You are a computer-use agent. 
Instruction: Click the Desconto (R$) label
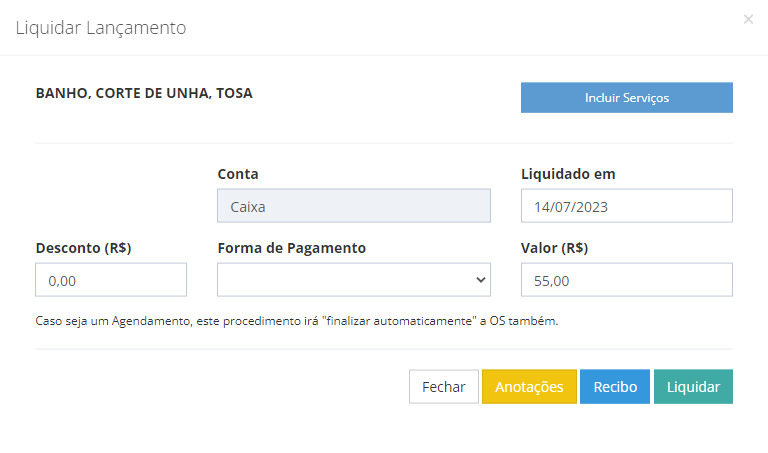84,248
